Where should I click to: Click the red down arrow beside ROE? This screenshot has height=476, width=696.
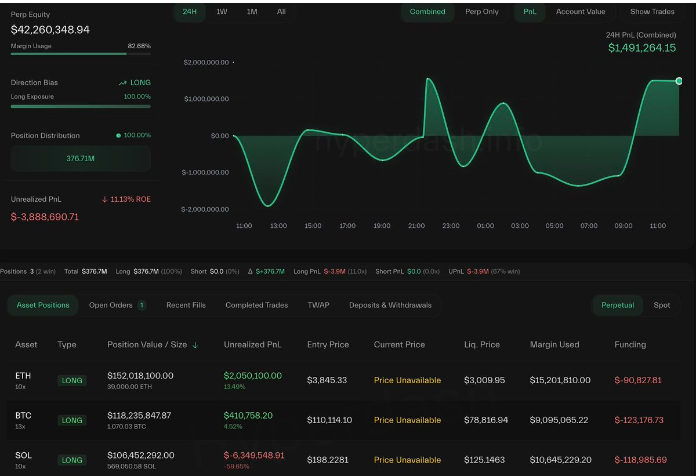pyautogui.click(x=105, y=199)
